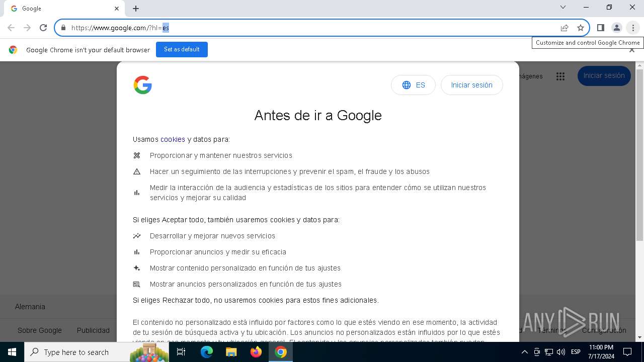The height and width of the screenshot is (362, 644).
Task: Click the Meet Now tray icon
Action: [537, 352]
